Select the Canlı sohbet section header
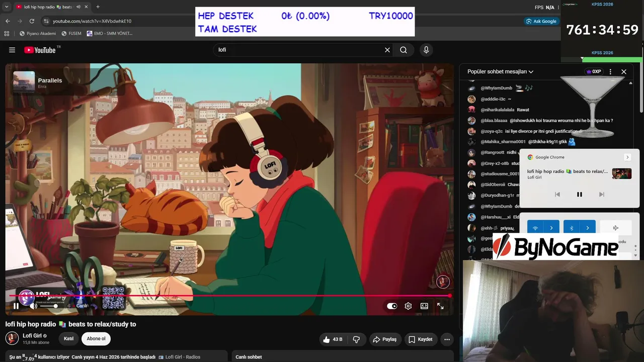Image resolution: width=644 pixels, height=362 pixels. click(249, 357)
